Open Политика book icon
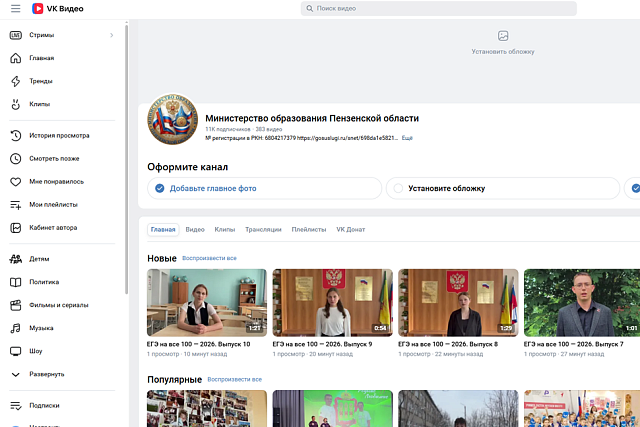The height and width of the screenshot is (427, 640). tap(16, 282)
